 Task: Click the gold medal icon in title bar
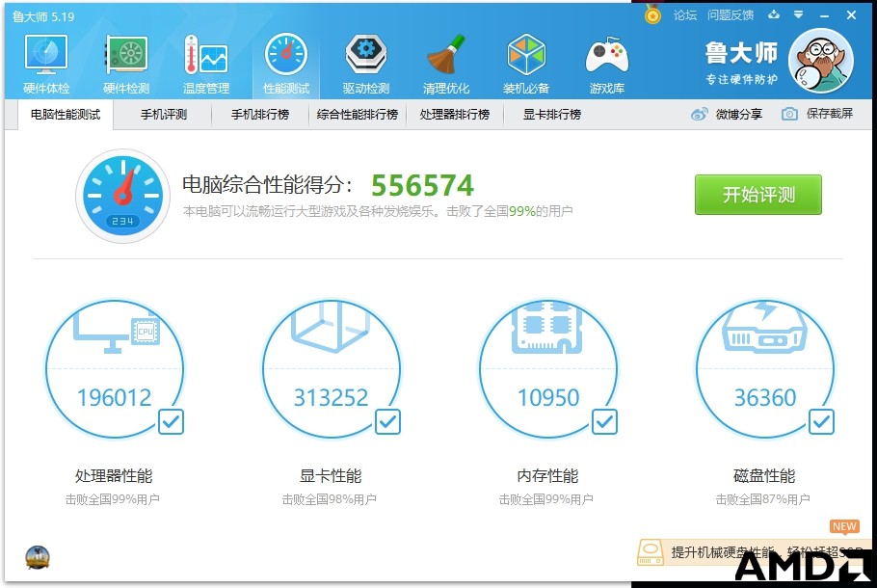click(x=652, y=14)
